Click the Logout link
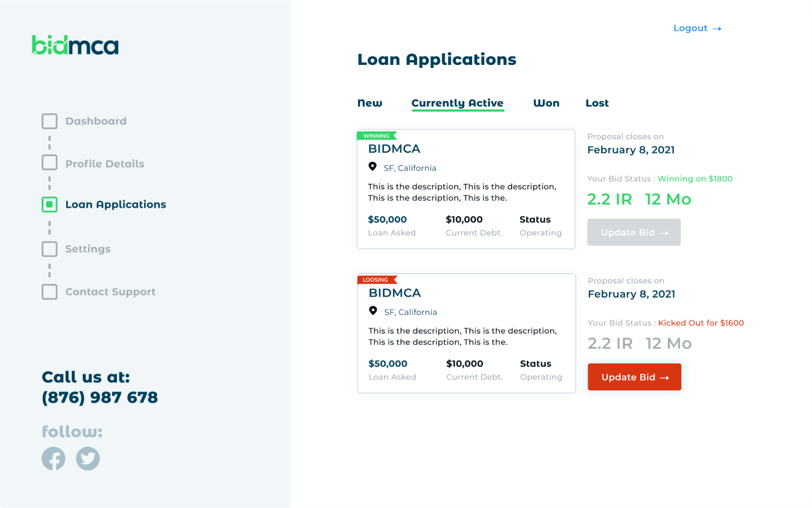812x508 pixels. [697, 28]
